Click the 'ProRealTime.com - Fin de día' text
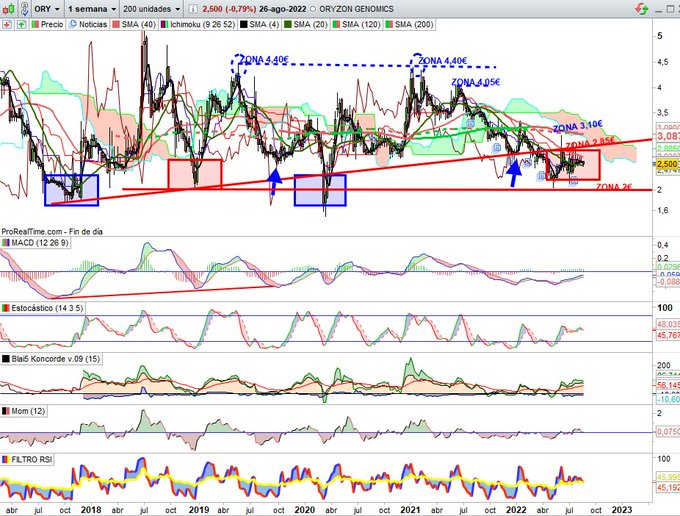 52,232
